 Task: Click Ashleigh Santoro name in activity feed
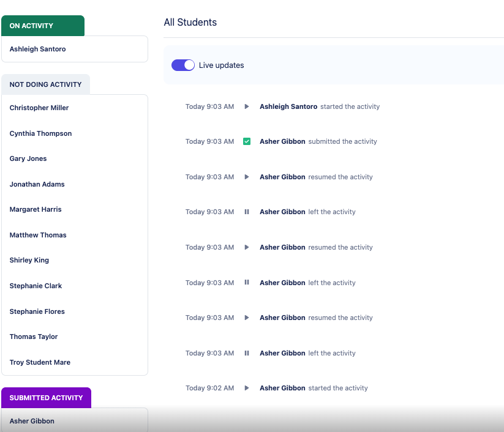pyautogui.click(x=288, y=106)
